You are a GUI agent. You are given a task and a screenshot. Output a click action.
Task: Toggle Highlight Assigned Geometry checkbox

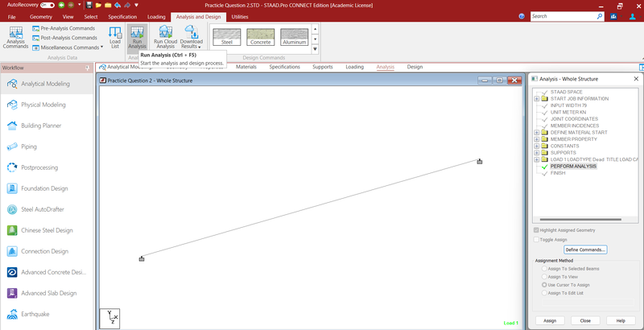(536, 230)
